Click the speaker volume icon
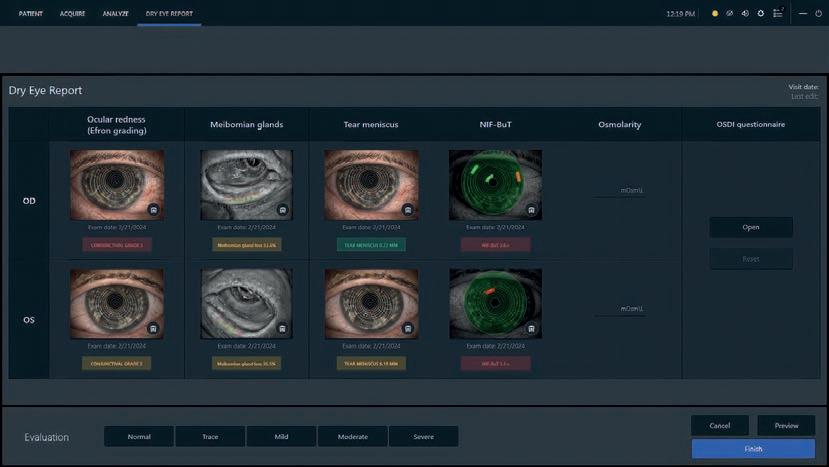Viewport: 829px width, 467px height. pyautogui.click(x=745, y=13)
